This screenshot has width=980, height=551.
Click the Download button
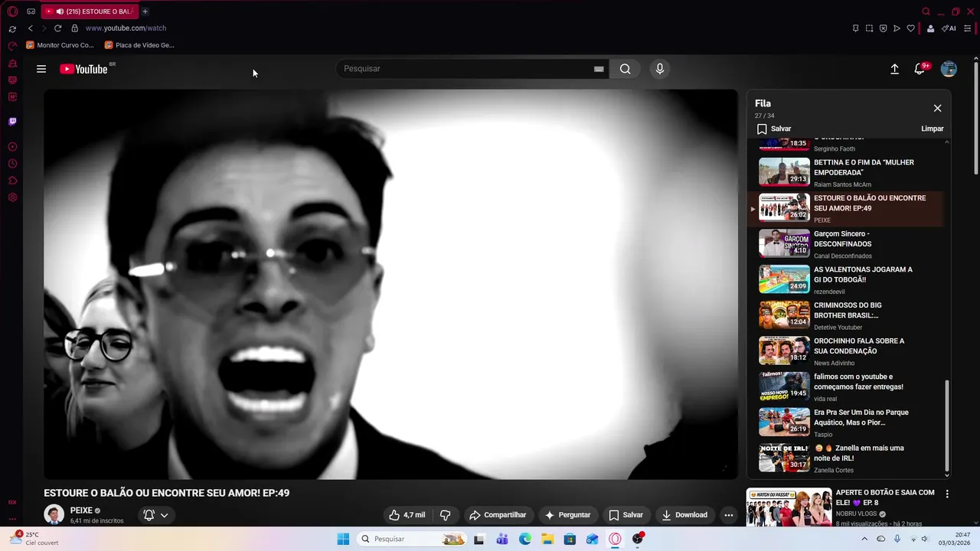coord(684,515)
